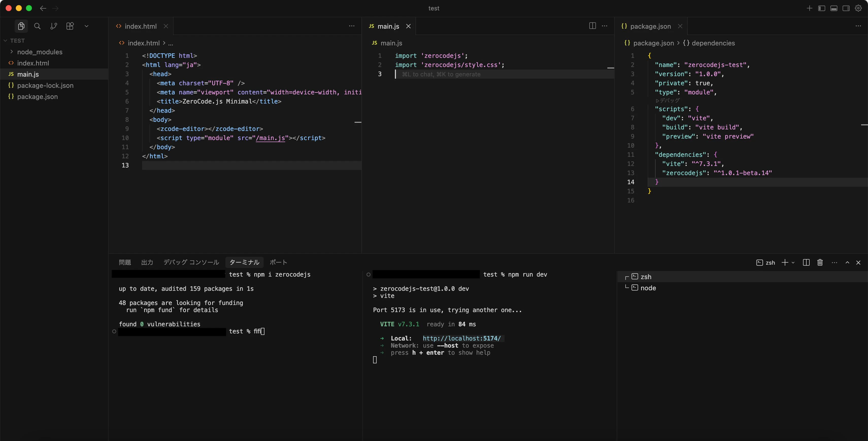Viewport: 868px width, 441px height.
Task: Click the デバッグ code lens above scripts
Action: click(x=667, y=100)
